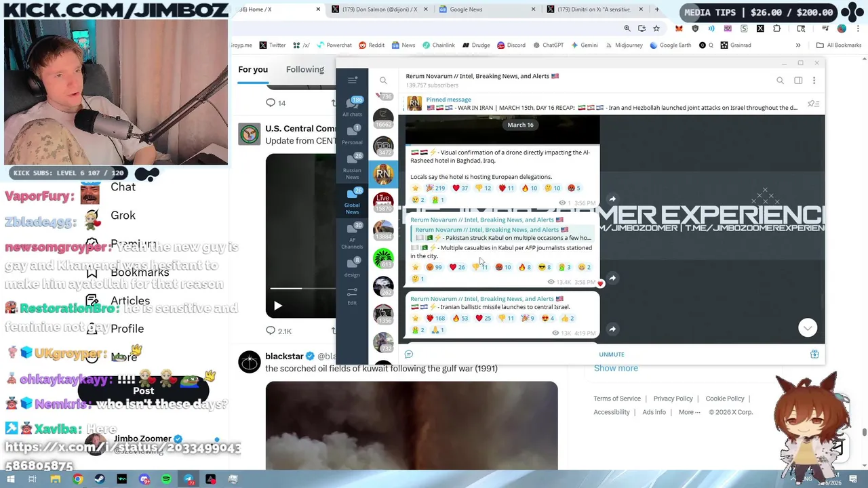Open the pinned messages list icon
Viewport: 868px width, 488px height.
point(813,104)
